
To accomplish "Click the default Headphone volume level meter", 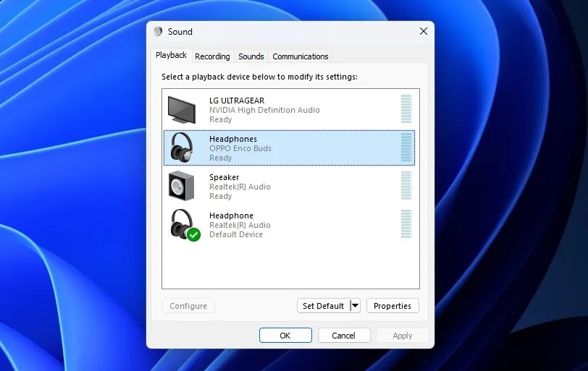I will pyautogui.click(x=406, y=224).
